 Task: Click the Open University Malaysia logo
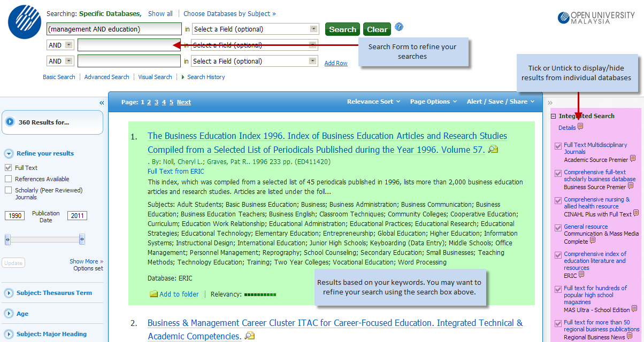tap(596, 18)
